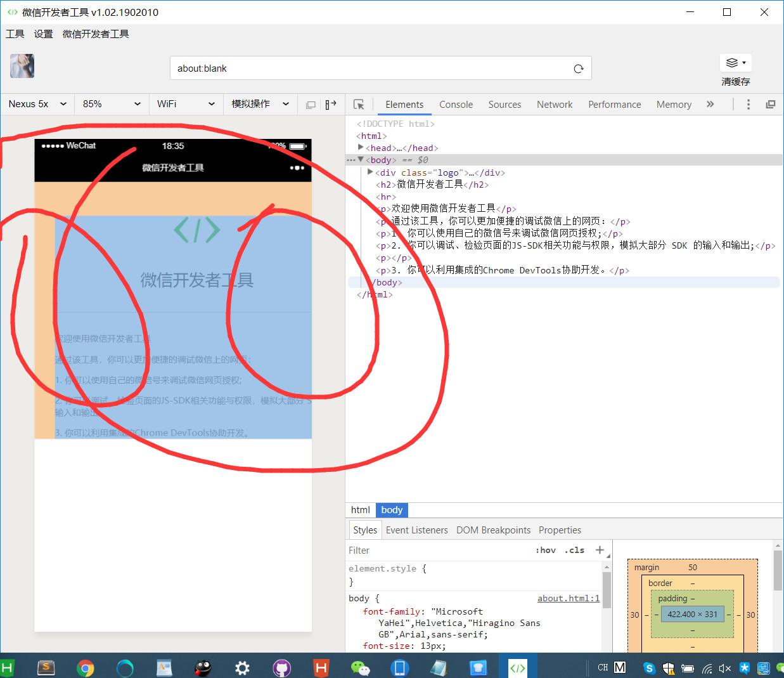Click the three-dot menu in simulator header
Viewport: 784px width, 678px height.
tap(297, 168)
